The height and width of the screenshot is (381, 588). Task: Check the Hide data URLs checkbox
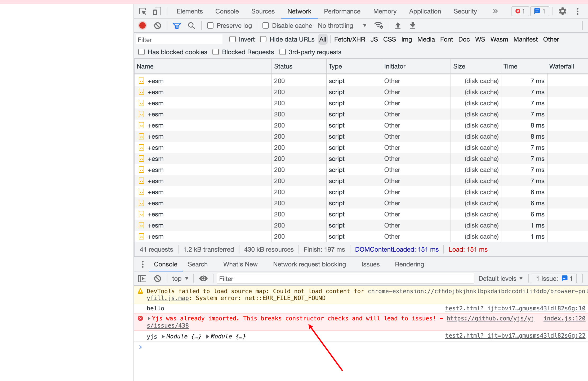[x=263, y=39]
